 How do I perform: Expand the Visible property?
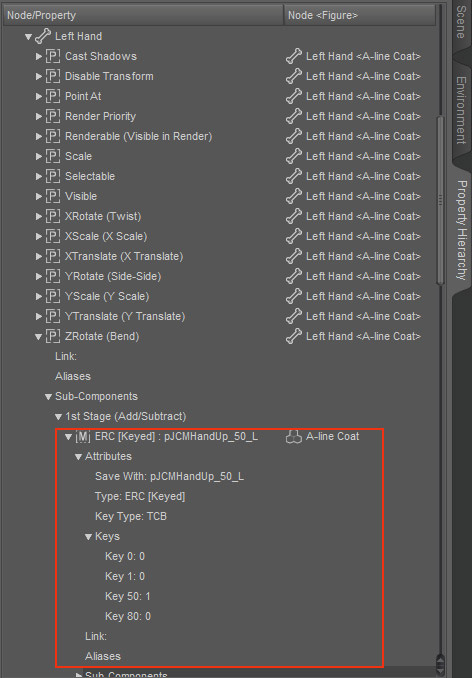[39, 196]
